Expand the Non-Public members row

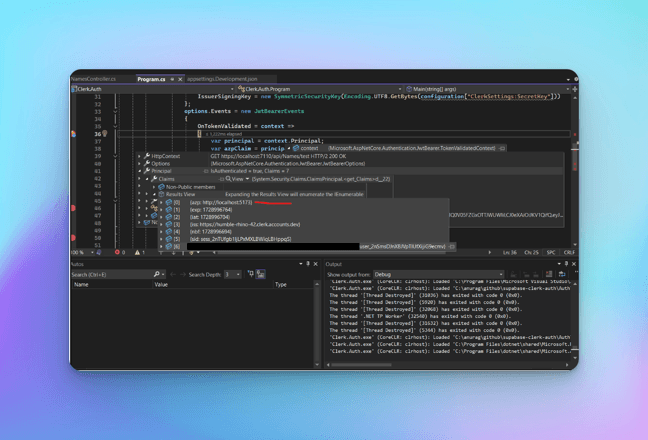(x=154, y=187)
